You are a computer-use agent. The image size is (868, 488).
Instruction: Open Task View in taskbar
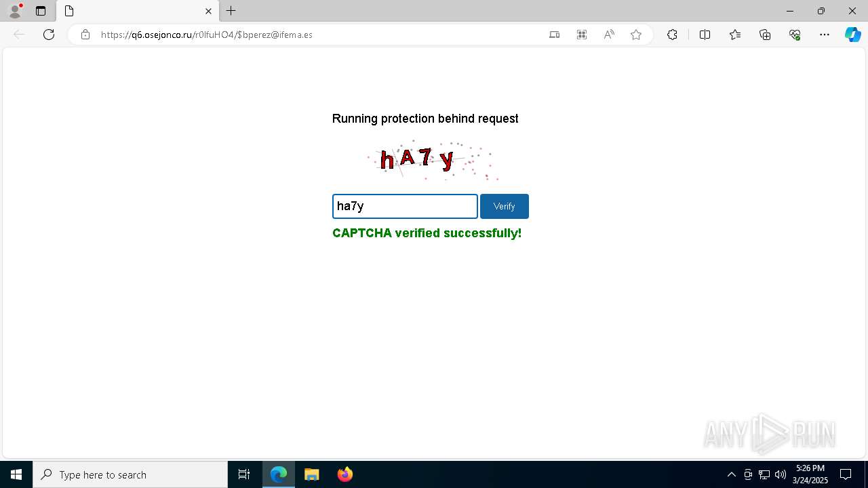[x=244, y=474]
